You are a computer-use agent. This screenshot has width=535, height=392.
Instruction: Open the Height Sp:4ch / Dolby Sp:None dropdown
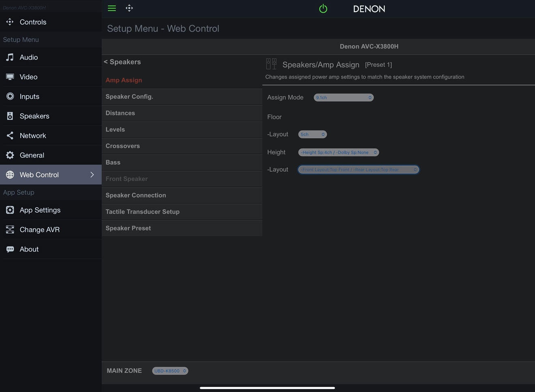pos(338,152)
